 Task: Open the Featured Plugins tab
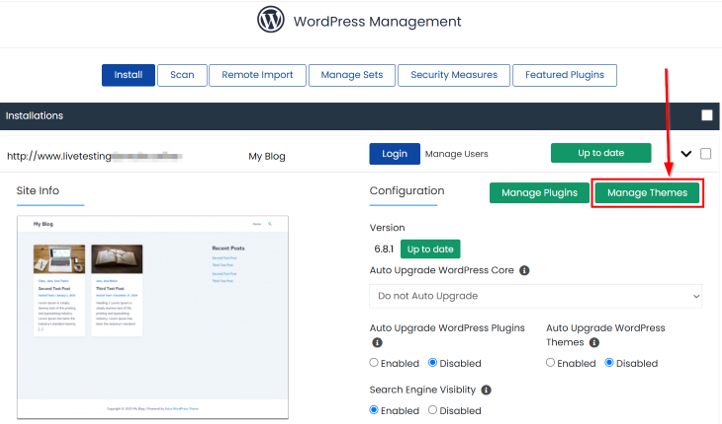tap(565, 75)
